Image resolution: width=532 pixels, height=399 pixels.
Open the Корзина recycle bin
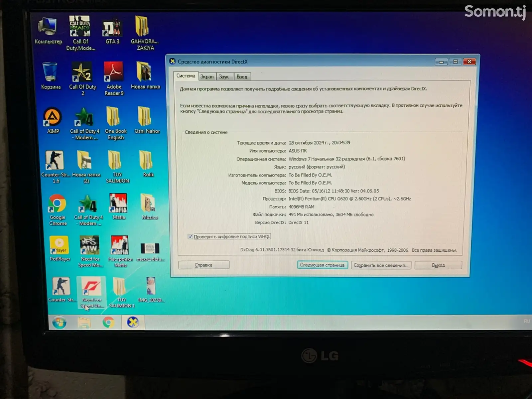51,76
